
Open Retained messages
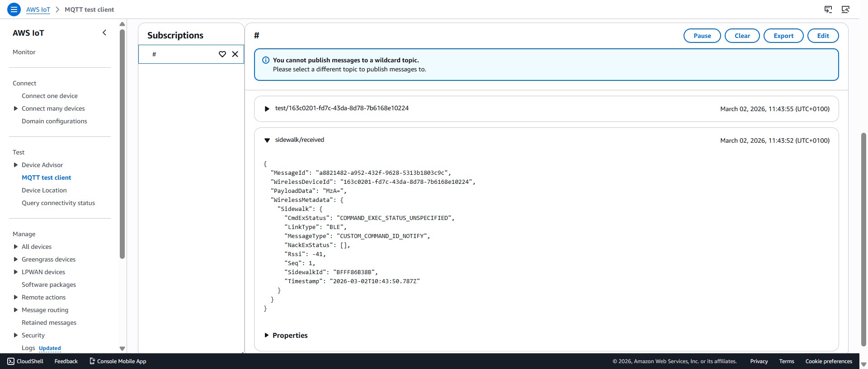(x=49, y=322)
